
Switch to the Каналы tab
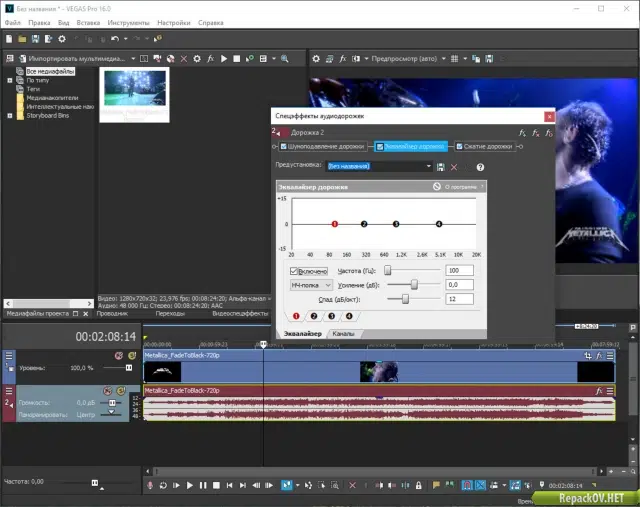[x=343, y=334]
